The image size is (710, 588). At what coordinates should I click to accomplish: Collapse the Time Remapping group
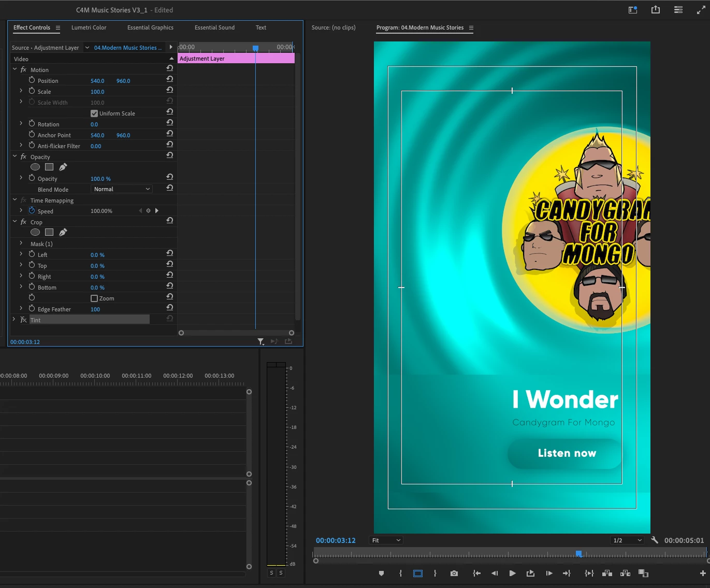pos(15,199)
